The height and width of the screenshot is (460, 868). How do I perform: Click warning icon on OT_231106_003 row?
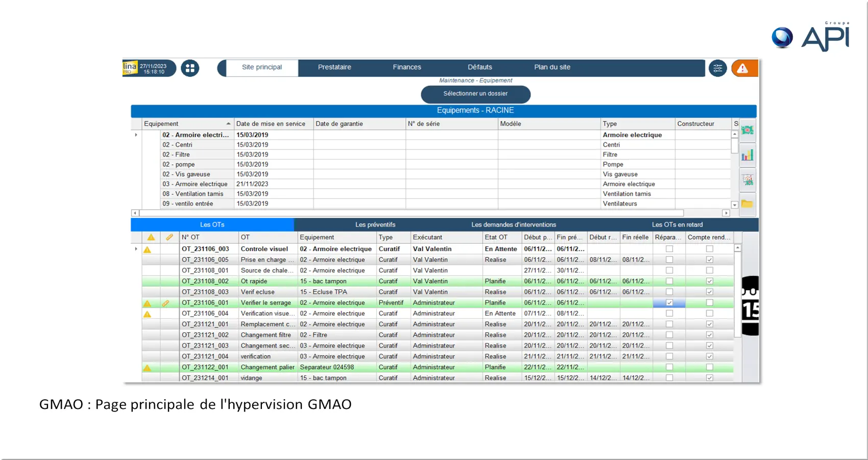tap(148, 249)
